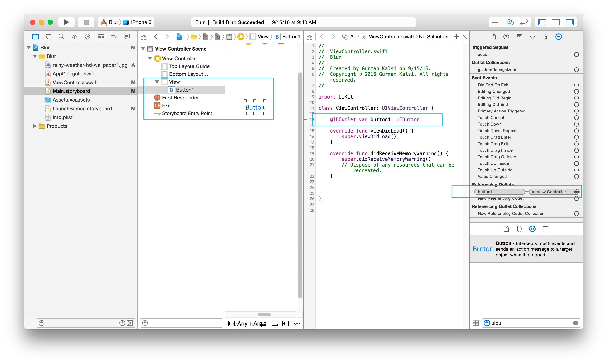Click the Run (play) button
The width and height of the screenshot is (607, 364).
click(66, 22)
